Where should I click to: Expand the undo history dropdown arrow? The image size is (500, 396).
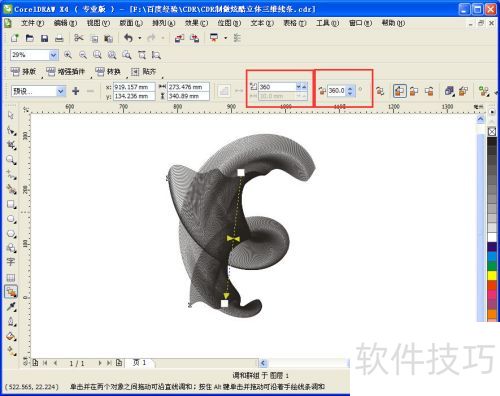click(x=140, y=38)
